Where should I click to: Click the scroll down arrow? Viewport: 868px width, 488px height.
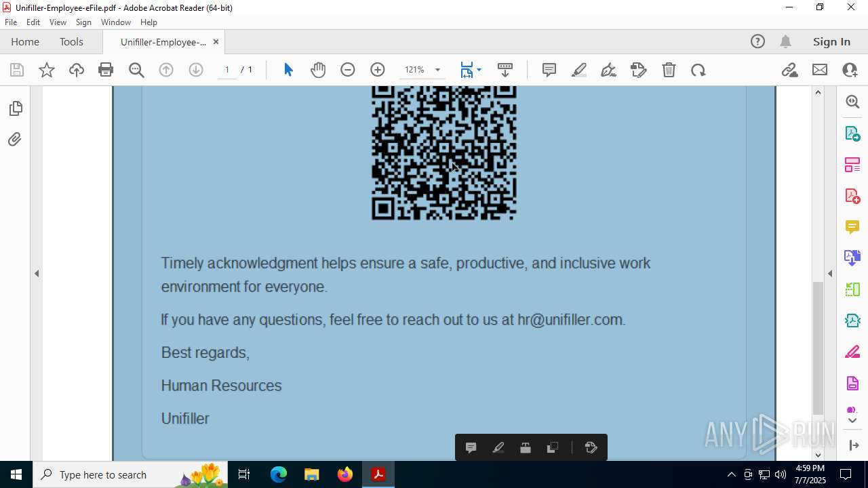tap(818, 455)
